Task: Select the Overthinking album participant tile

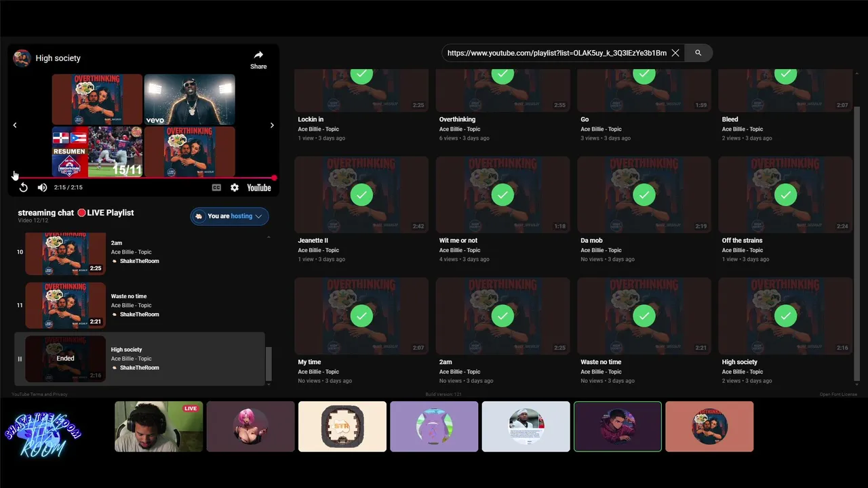Action: (709, 426)
